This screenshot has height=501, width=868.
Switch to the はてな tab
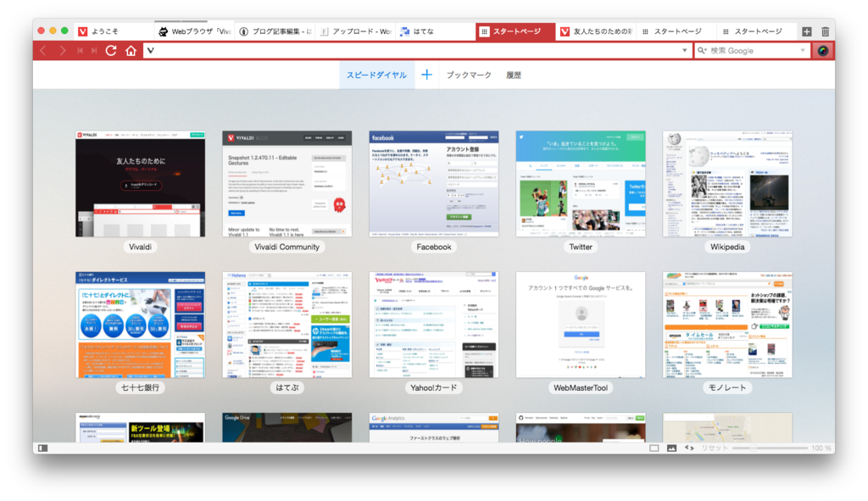[x=436, y=31]
